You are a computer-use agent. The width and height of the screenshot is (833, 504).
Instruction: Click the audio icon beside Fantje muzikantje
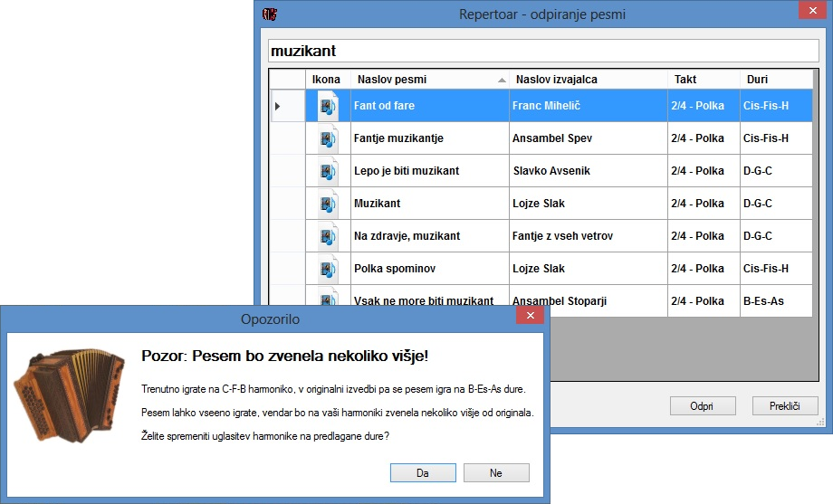(327, 138)
